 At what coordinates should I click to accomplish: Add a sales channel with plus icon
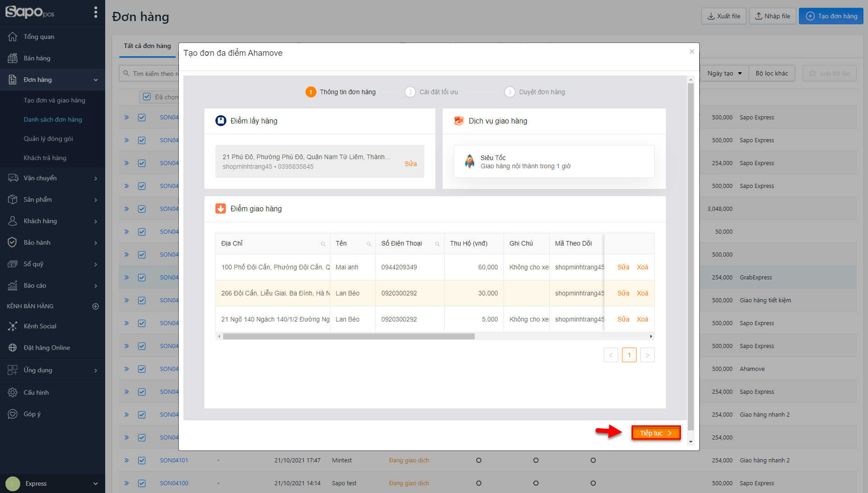[96, 306]
